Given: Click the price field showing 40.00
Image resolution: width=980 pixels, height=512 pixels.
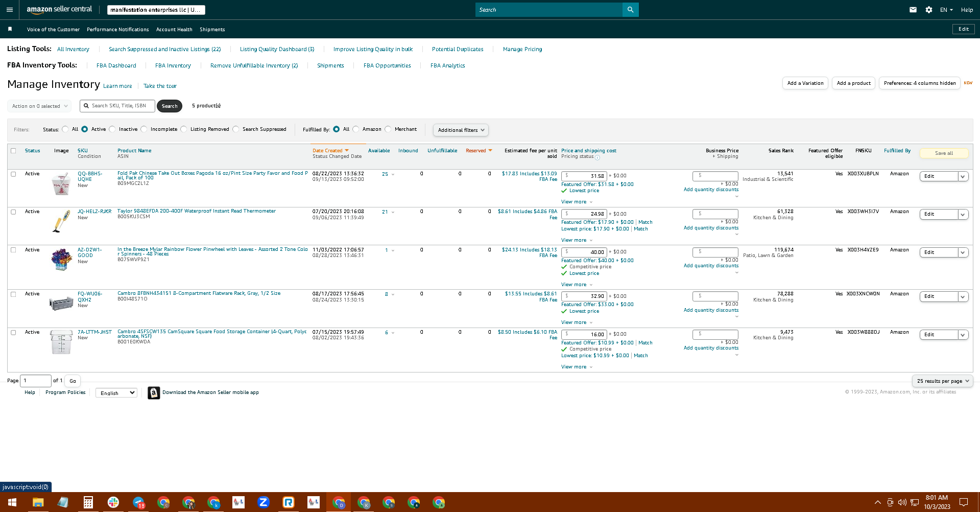Looking at the screenshot, I should click(x=584, y=252).
